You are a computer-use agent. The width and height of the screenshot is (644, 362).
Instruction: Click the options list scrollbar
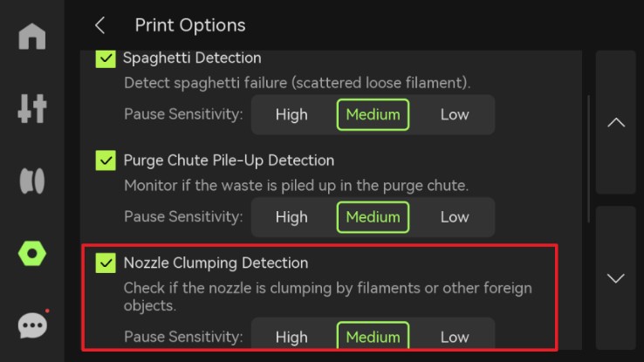[590, 157]
